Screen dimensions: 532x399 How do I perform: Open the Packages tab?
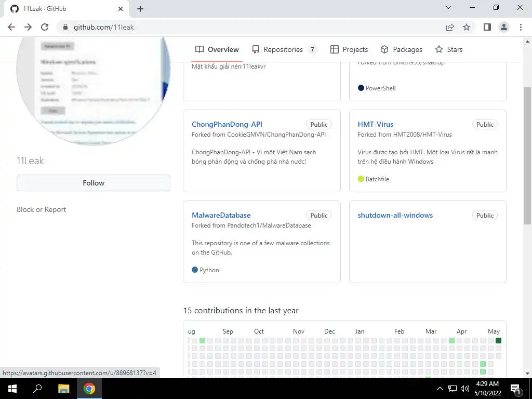coord(402,49)
